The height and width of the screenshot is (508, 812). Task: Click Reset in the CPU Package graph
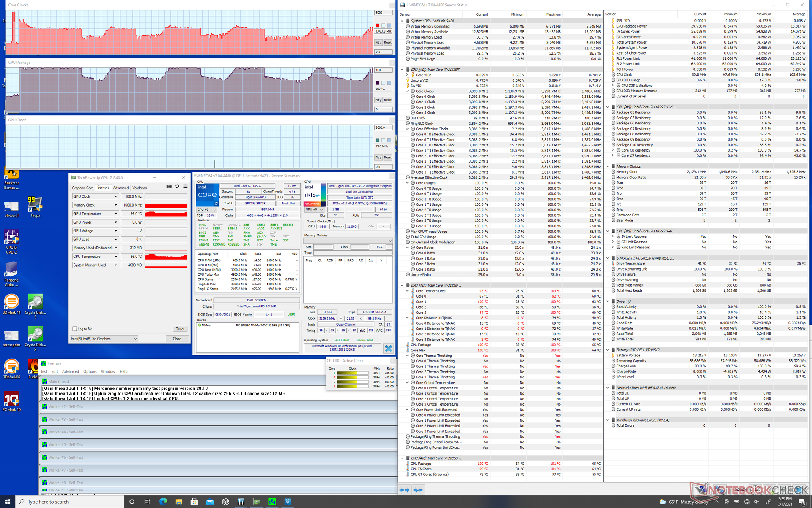[388, 100]
